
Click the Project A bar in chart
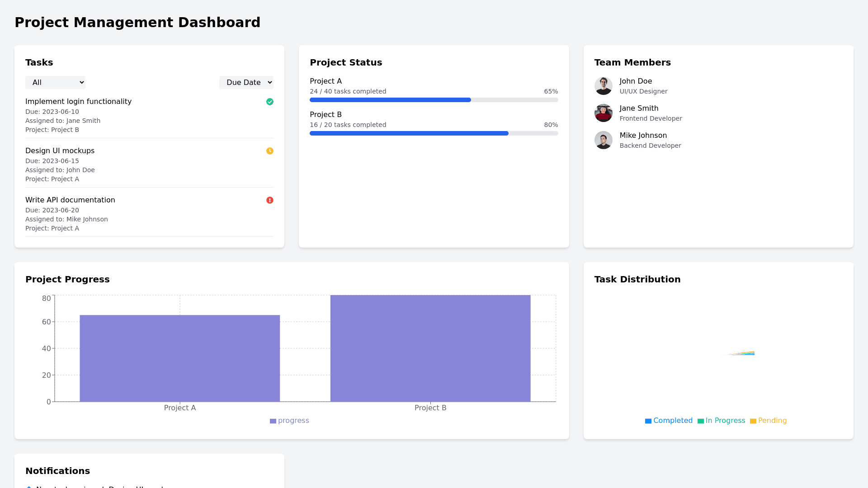tap(179, 358)
